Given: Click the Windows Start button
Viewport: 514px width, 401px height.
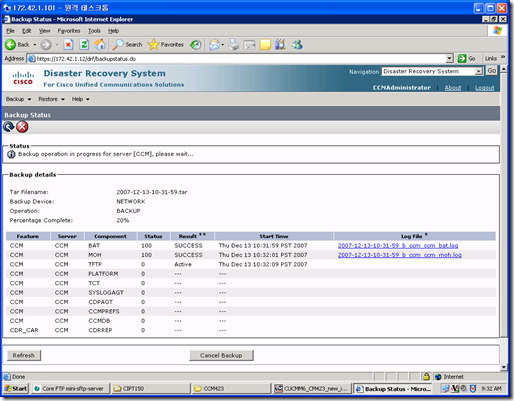Looking at the screenshot, I should 16,389.
